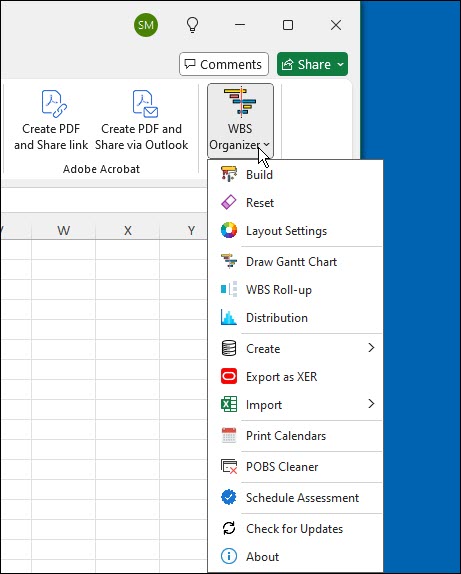Click the Build paint roller icon
This screenshot has height=574, width=461.
pyautogui.click(x=229, y=174)
